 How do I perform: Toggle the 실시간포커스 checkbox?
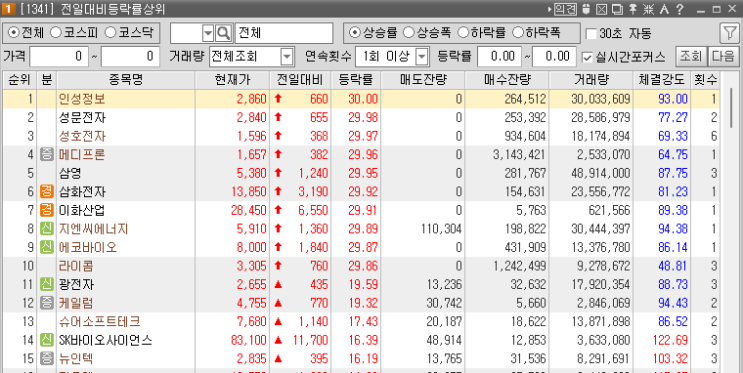[x=588, y=57]
